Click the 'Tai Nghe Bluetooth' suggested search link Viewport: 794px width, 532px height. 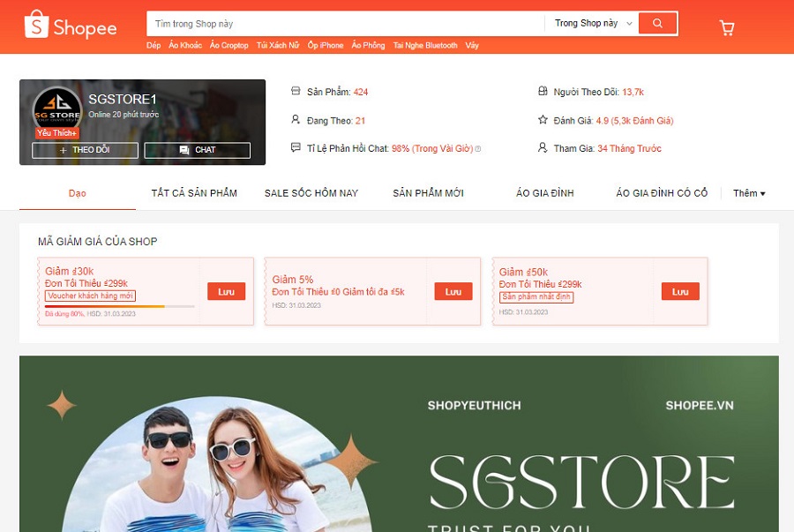425,46
